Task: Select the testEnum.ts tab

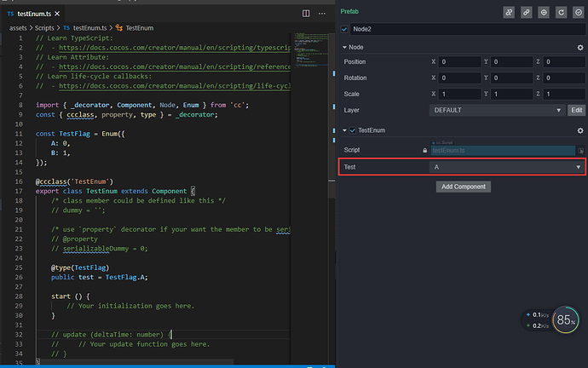Action: point(34,14)
